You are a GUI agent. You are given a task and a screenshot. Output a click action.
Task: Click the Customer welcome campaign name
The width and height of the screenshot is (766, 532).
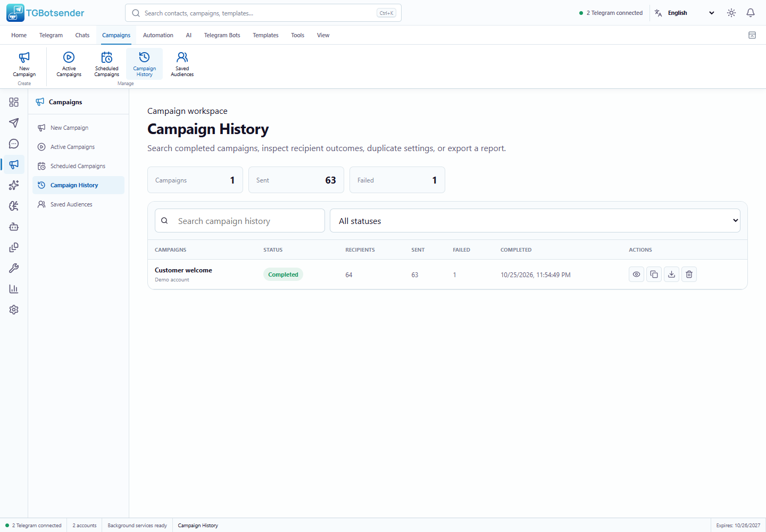pos(184,270)
